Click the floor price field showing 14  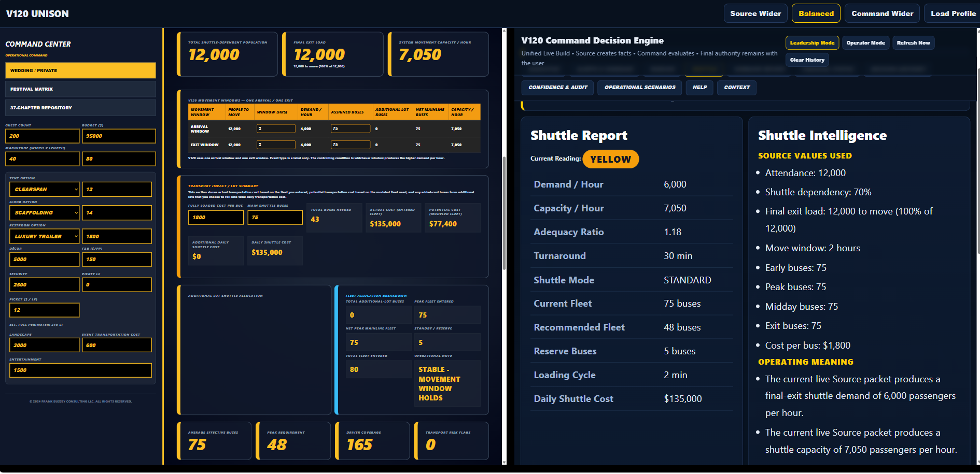click(117, 213)
